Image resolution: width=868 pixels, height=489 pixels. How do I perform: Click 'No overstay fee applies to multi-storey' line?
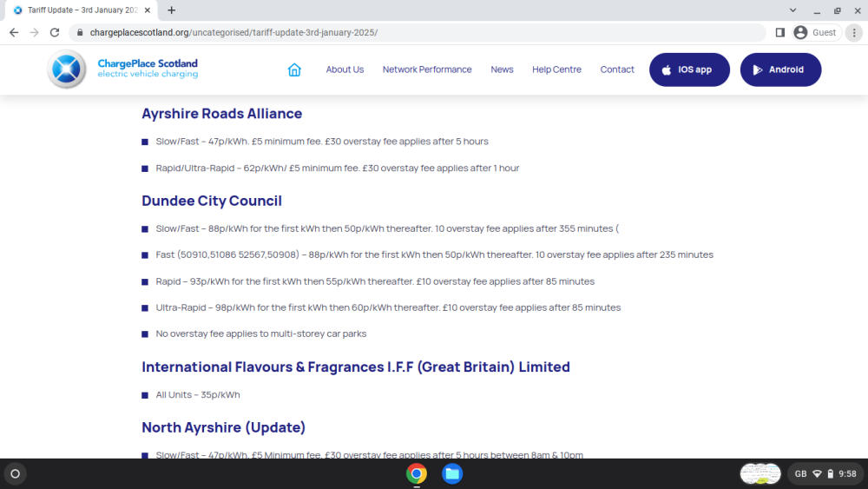pos(261,334)
